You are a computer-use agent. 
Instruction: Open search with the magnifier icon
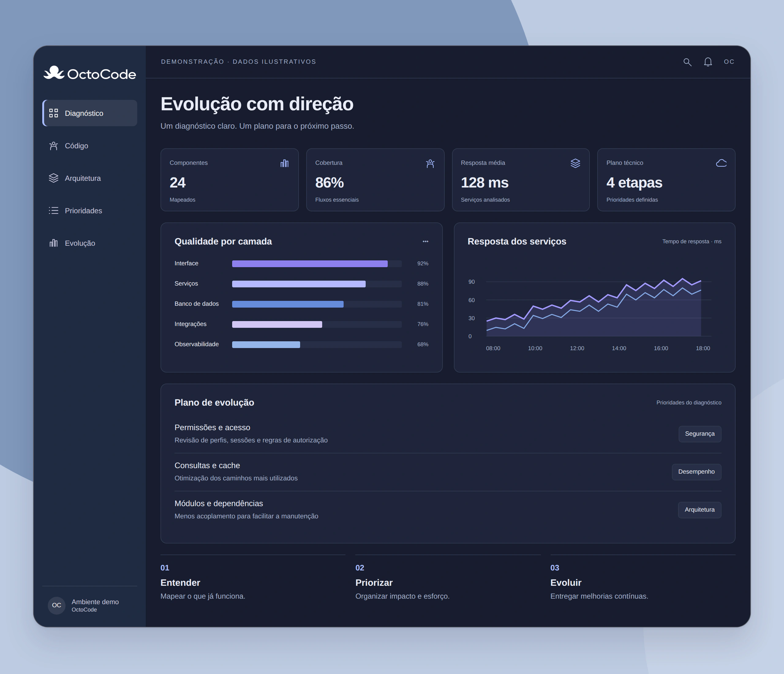click(x=687, y=62)
